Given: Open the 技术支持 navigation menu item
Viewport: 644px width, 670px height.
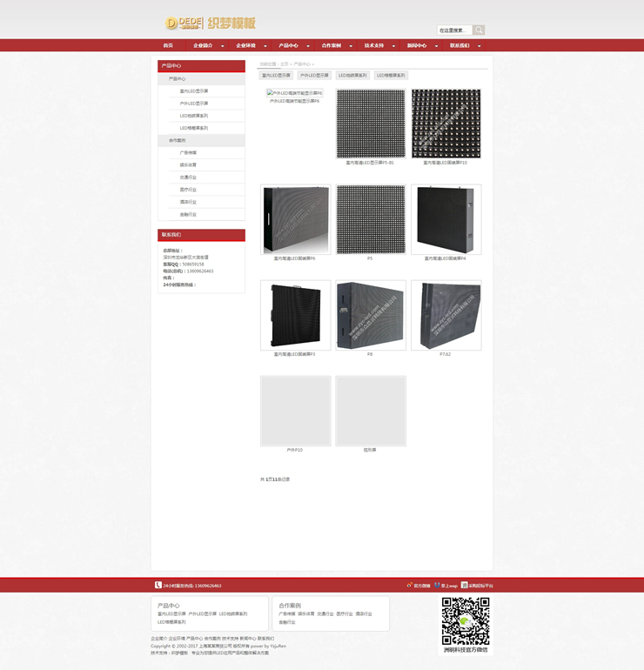Looking at the screenshot, I should tap(373, 45).
